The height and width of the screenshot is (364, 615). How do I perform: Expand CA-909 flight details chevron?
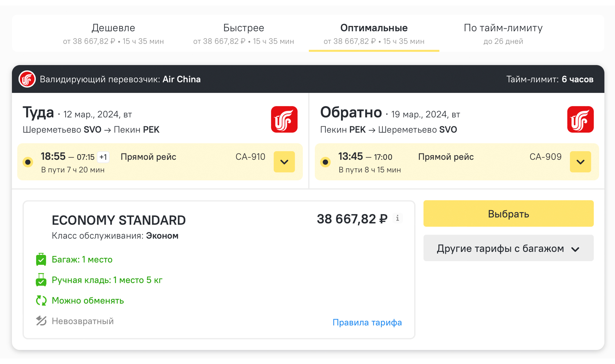point(580,162)
